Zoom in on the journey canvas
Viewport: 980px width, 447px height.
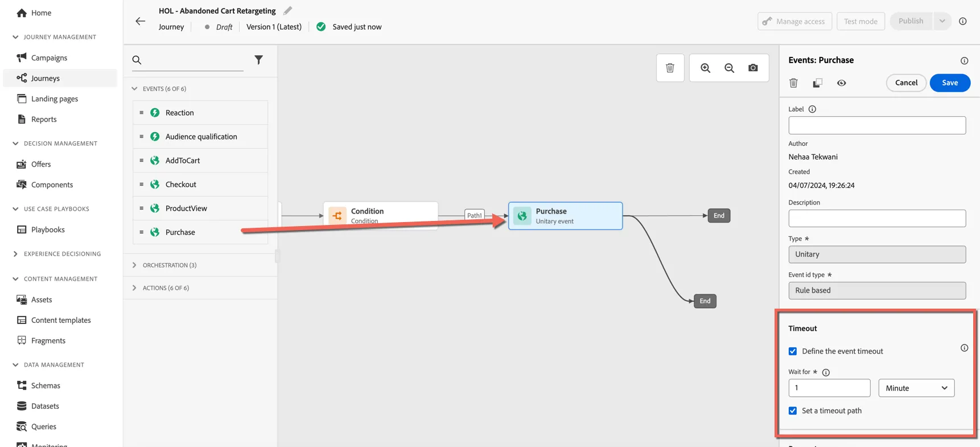click(x=705, y=68)
